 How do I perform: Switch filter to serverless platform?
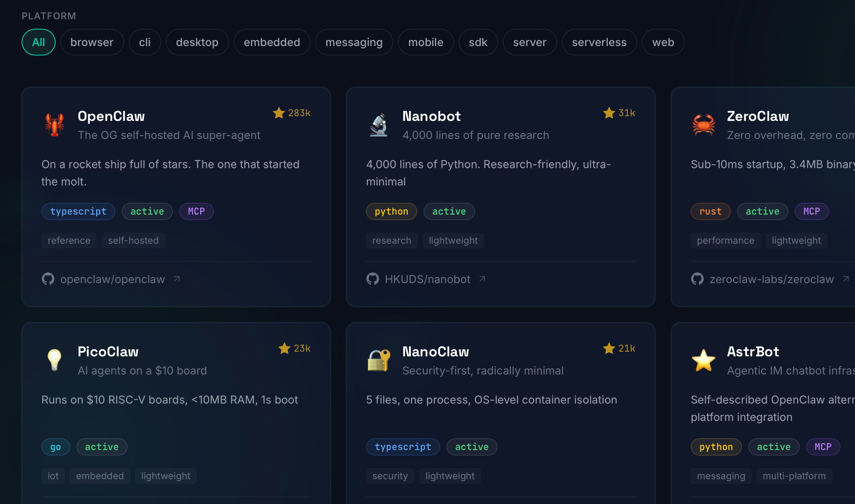click(599, 42)
